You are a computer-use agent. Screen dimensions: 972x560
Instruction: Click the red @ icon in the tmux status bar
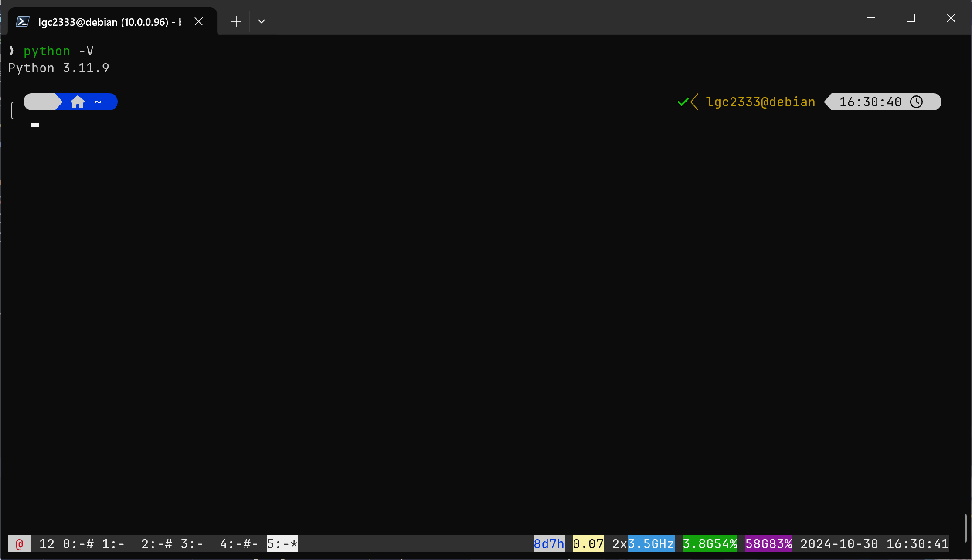coord(20,544)
